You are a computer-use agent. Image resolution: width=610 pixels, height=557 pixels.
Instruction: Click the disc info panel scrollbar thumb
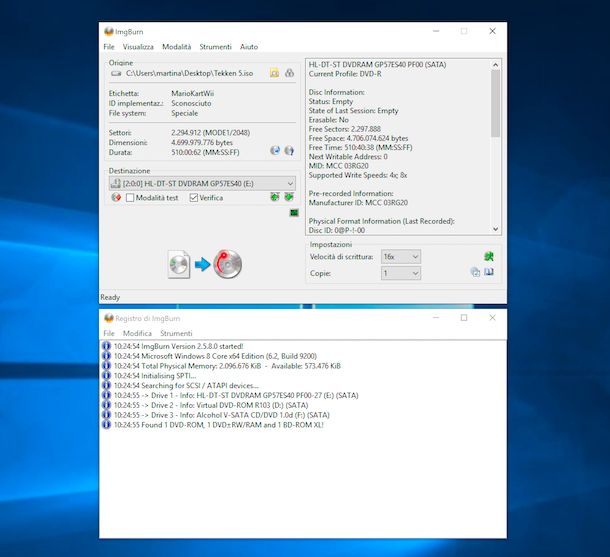pyautogui.click(x=495, y=103)
